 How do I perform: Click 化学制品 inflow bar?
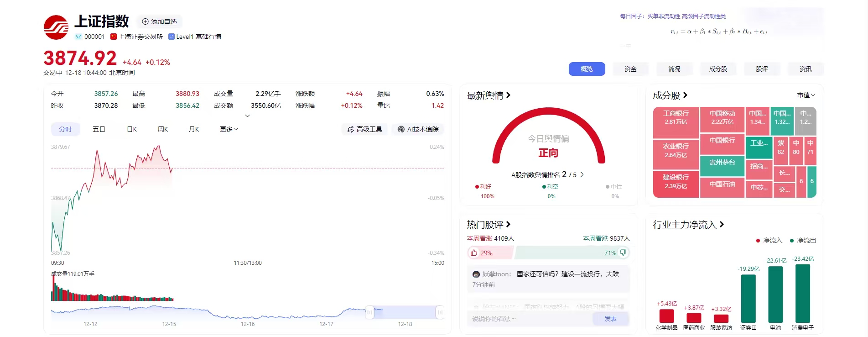[666, 316]
